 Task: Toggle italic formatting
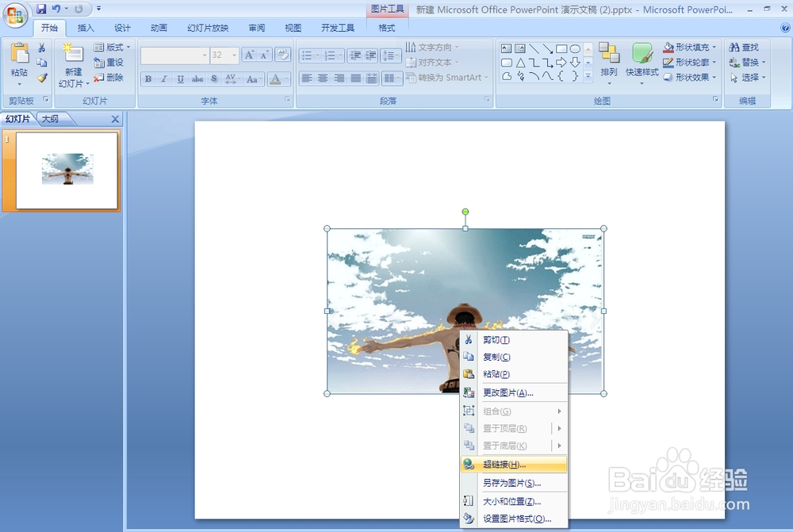click(164, 79)
